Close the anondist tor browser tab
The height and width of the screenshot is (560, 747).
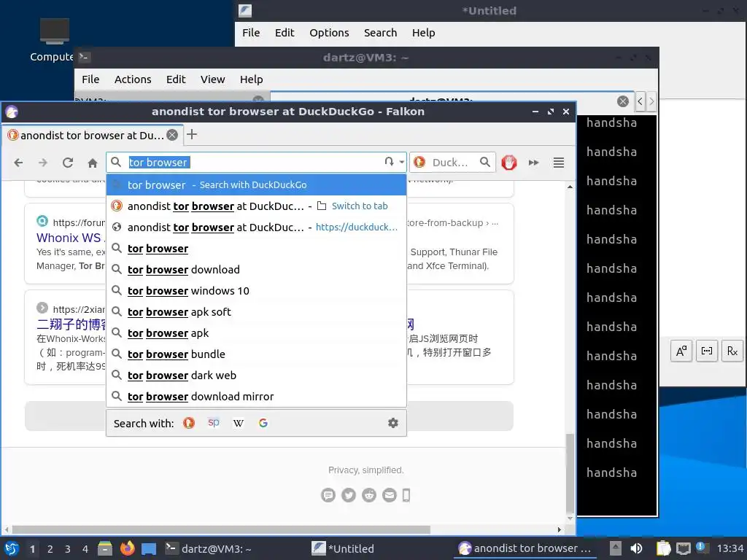(x=172, y=135)
